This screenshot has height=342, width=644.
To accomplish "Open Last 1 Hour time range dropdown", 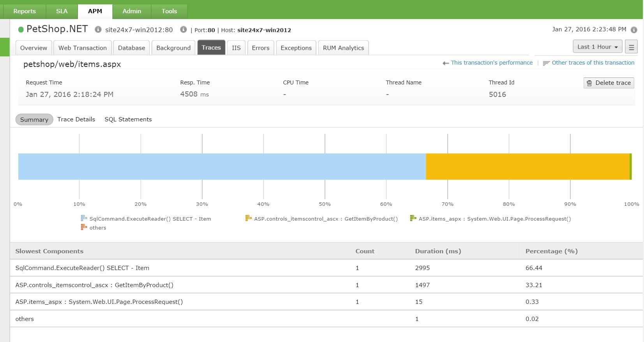I will click(598, 47).
